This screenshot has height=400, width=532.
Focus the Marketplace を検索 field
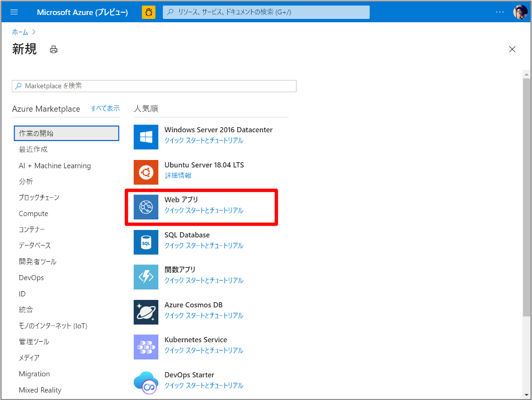click(x=154, y=86)
